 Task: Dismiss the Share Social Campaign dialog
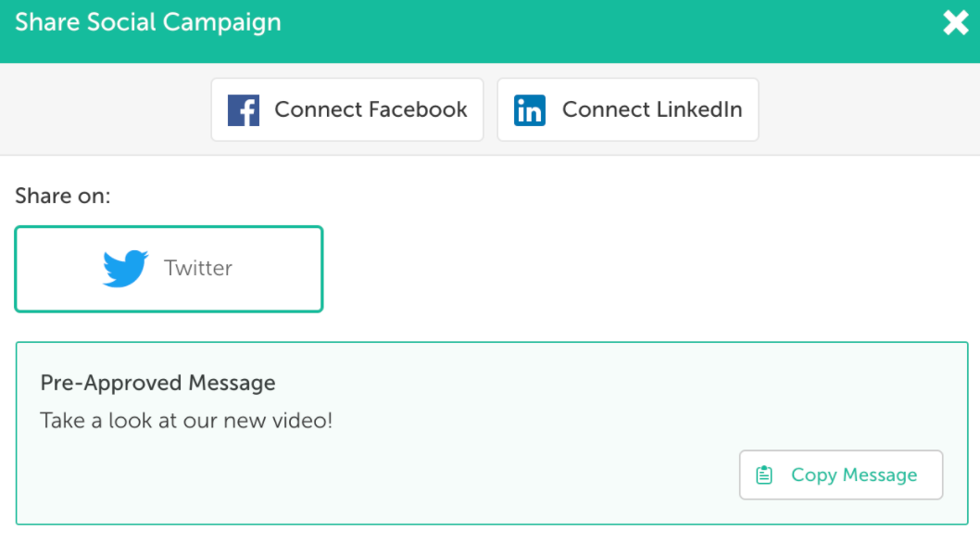click(955, 22)
